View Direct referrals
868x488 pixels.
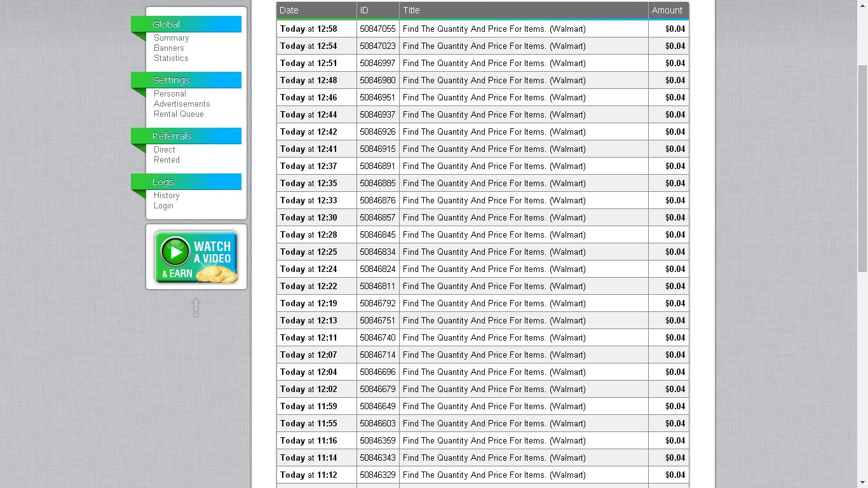165,150
